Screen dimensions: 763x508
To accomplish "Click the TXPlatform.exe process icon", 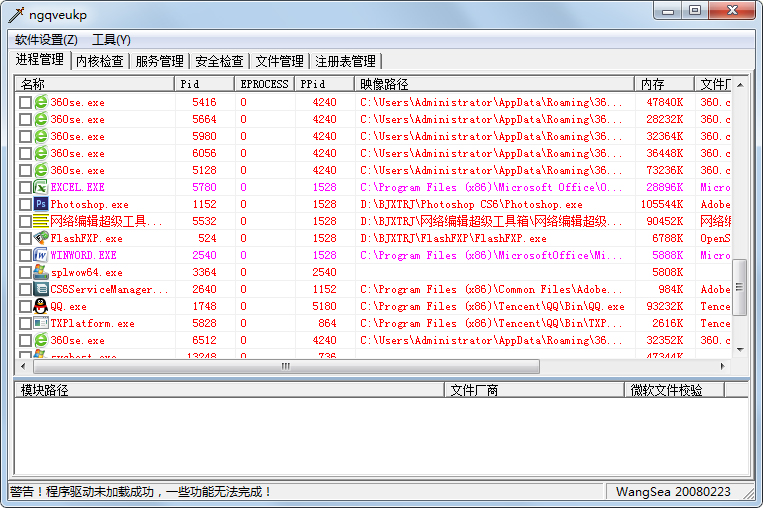I will (x=41, y=323).
